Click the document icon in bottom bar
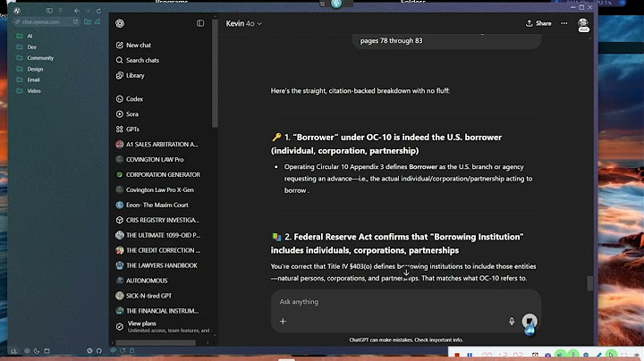Viewport: 644px width, 361px height. 131,351
